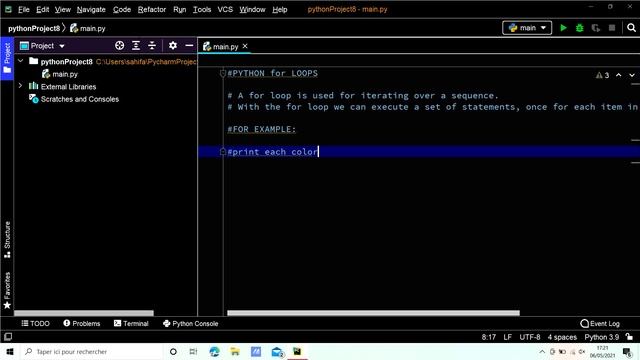Click the UTF-8 encoding indicator

[x=529, y=337]
